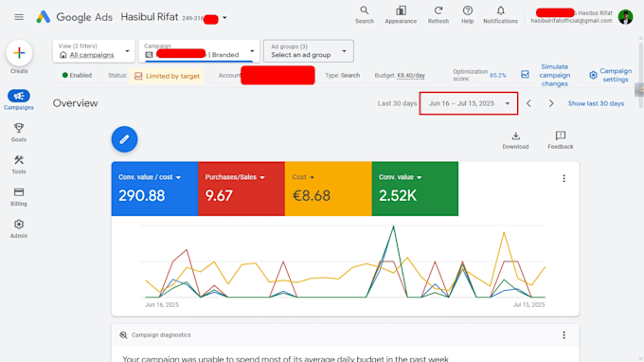The image size is (644, 362).
Task: Open Campaign settings link
Action: click(x=616, y=75)
